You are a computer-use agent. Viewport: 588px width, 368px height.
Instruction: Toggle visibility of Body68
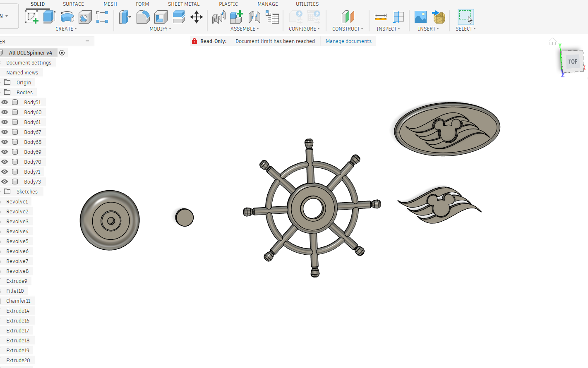(5, 142)
